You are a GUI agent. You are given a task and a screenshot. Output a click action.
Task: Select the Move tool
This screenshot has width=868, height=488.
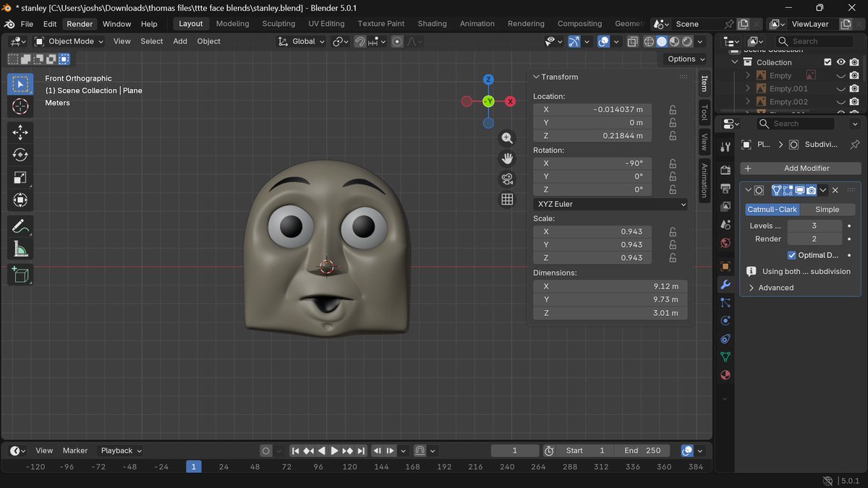click(20, 132)
